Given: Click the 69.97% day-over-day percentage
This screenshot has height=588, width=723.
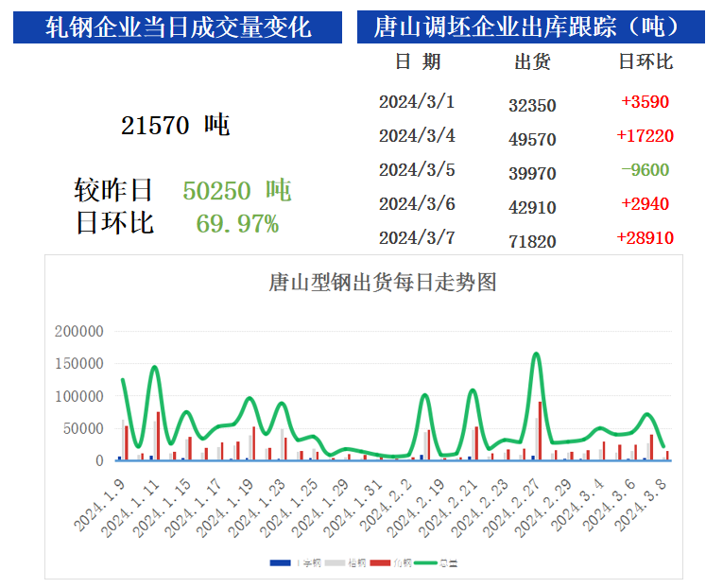Looking at the screenshot, I should [237, 224].
